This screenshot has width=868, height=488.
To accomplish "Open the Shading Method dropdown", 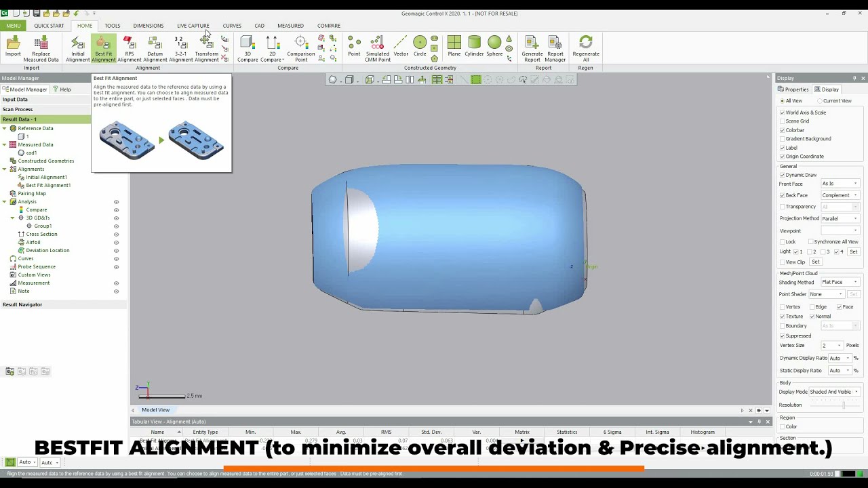I will click(x=840, y=282).
